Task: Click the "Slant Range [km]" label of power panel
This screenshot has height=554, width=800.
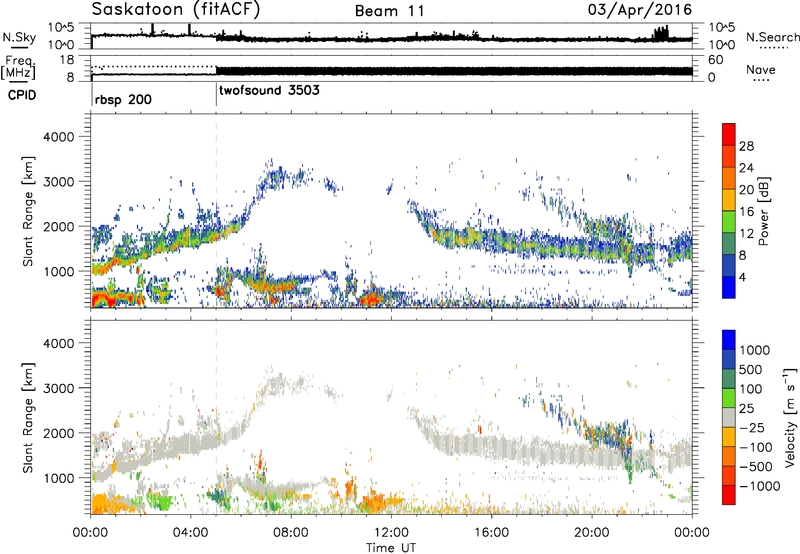Action: click(28, 211)
